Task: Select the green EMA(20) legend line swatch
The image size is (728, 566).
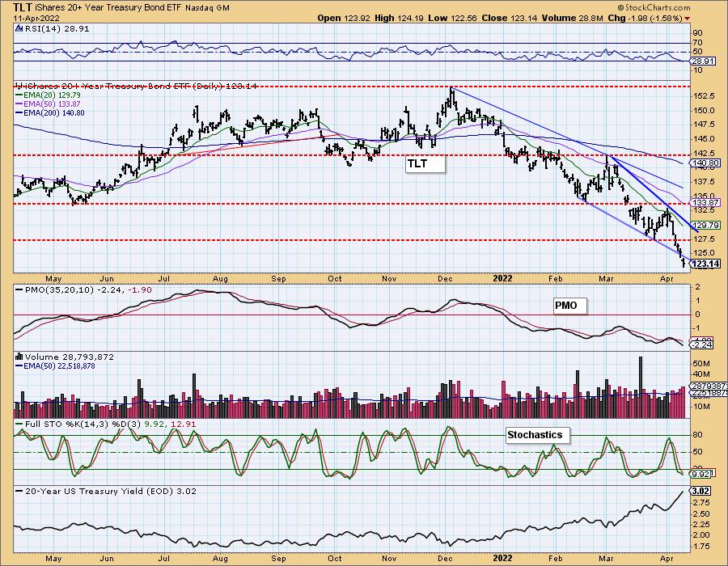Action: point(19,95)
